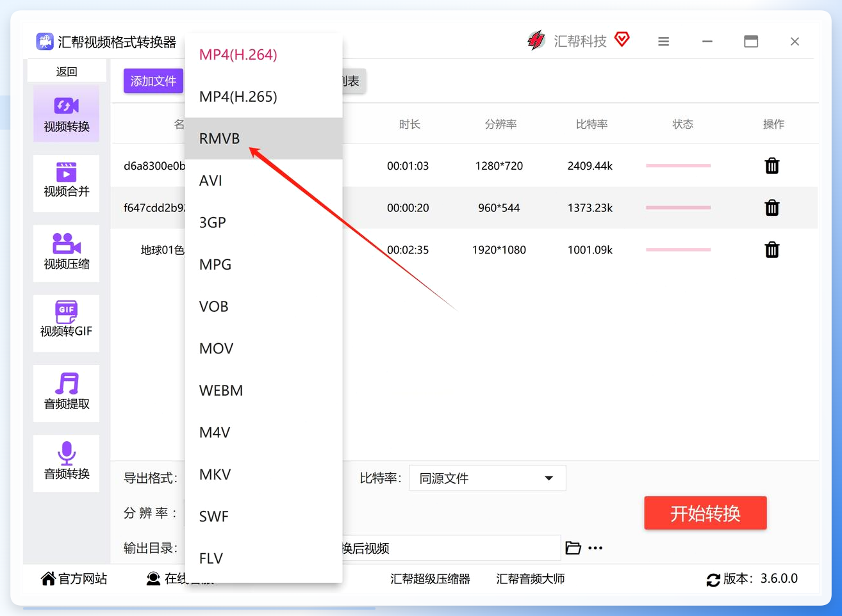
Task: Open online customer service headset icon
Action: click(x=153, y=579)
